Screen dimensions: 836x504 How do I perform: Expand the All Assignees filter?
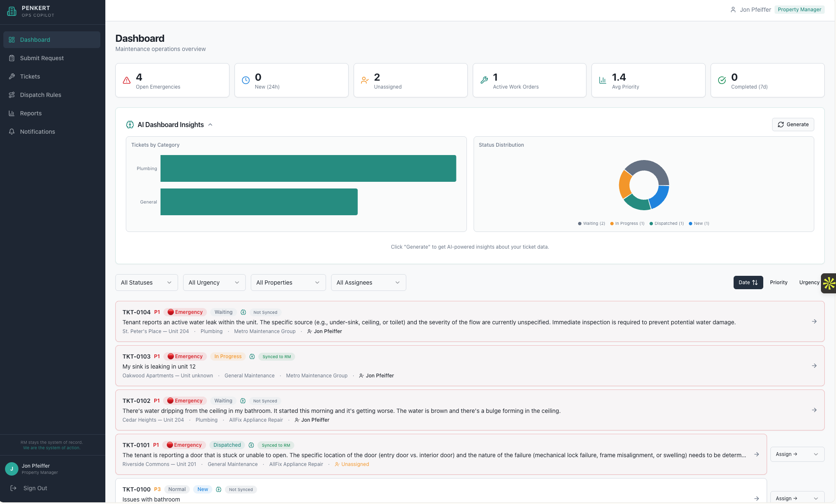point(368,283)
